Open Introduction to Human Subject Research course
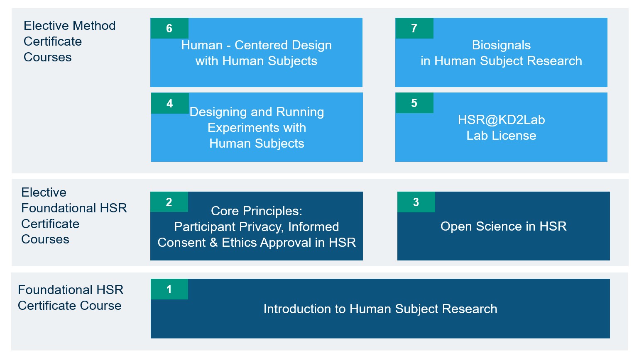The height and width of the screenshot is (360, 644). (x=380, y=309)
